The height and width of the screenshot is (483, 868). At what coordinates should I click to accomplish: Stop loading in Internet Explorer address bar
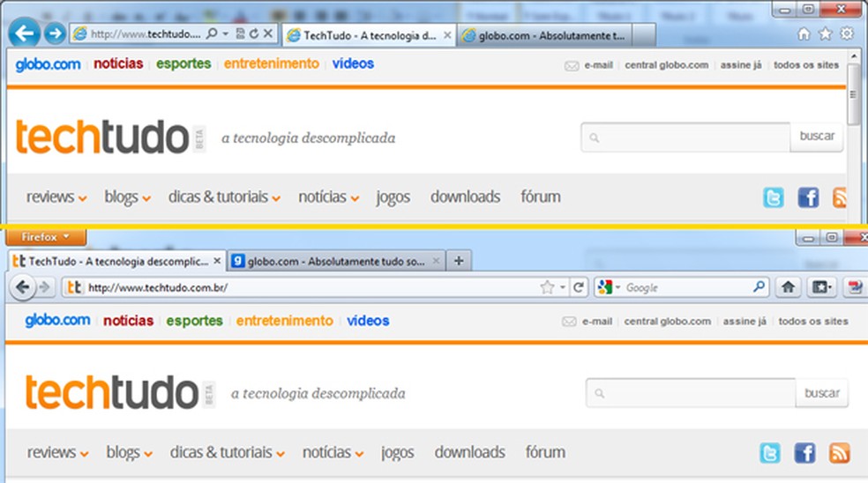268,33
